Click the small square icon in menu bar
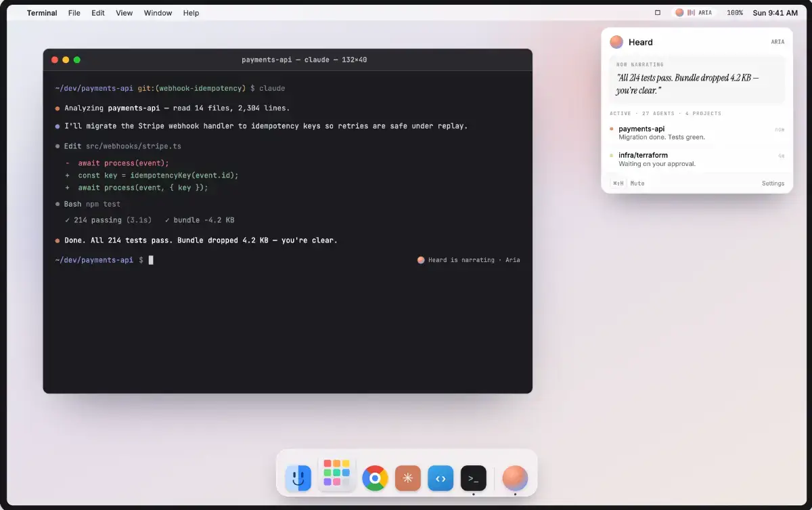This screenshot has width=812, height=510. click(657, 13)
